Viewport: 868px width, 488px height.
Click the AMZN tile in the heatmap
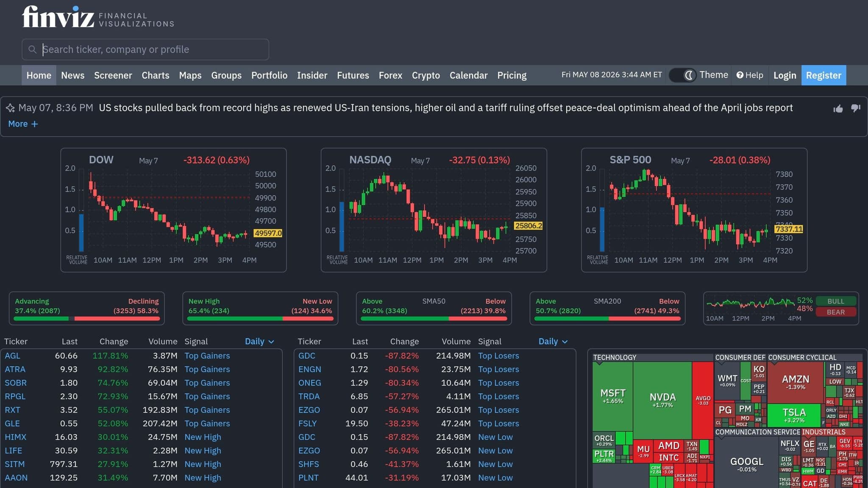(x=795, y=382)
